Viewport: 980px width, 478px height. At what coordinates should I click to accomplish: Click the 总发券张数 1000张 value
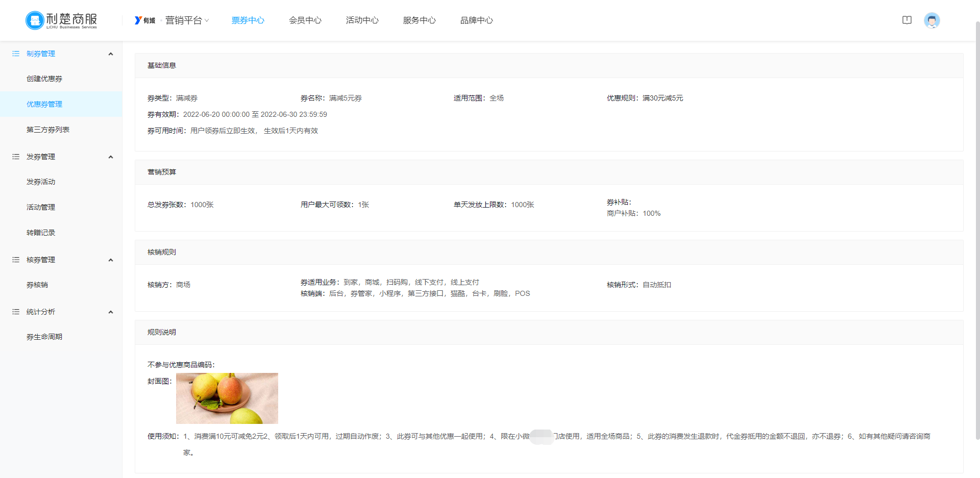[x=202, y=205]
